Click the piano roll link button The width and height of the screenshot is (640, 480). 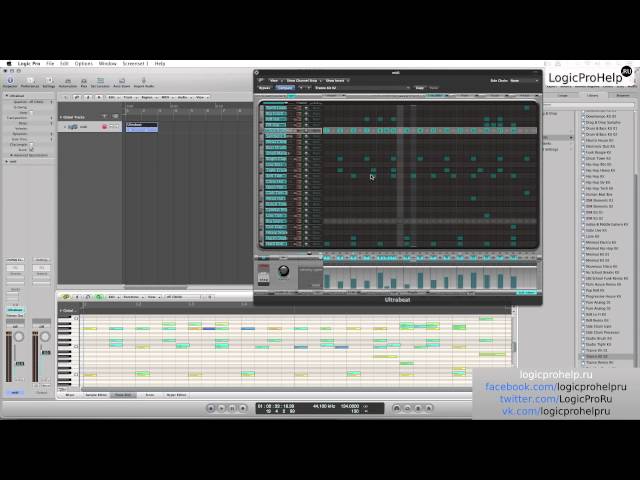click(x=66, y=297)
